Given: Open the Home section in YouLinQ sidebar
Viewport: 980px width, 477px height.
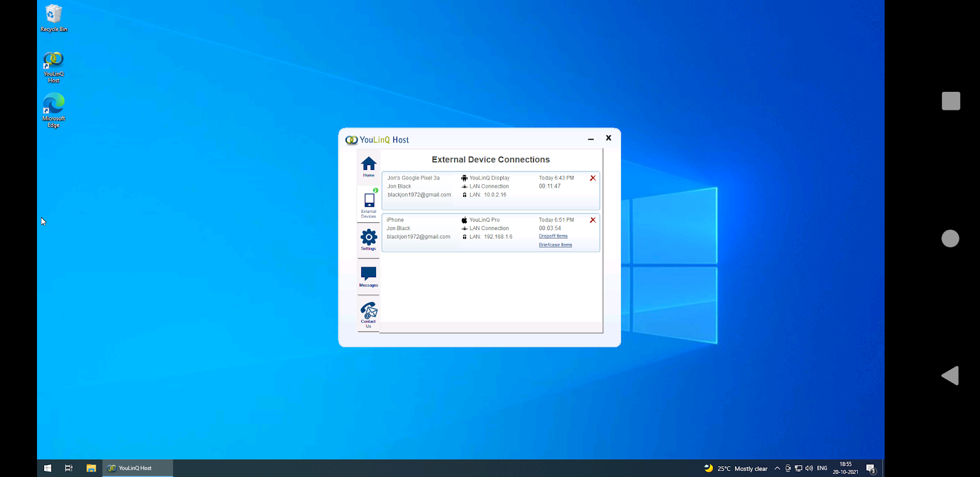Looking at the screenshot, I should 368,166.
